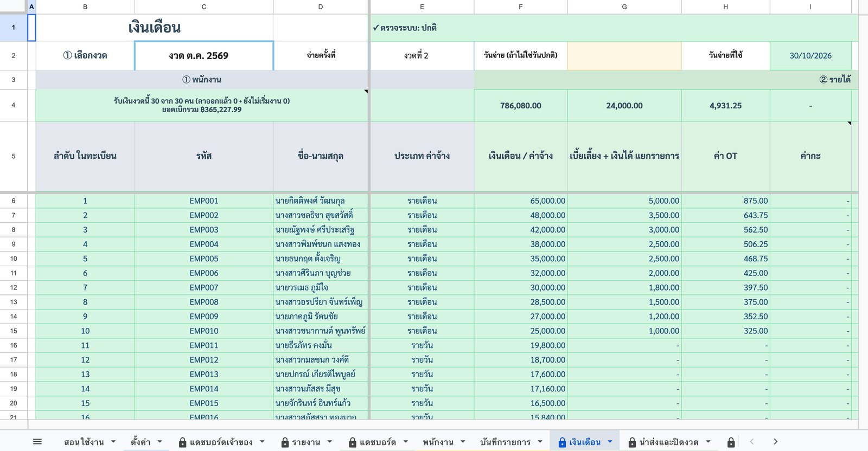Viewport: 868px width, 451px height.
Task: Click the งวดที่ 2 cell
Action: [422, 56]
